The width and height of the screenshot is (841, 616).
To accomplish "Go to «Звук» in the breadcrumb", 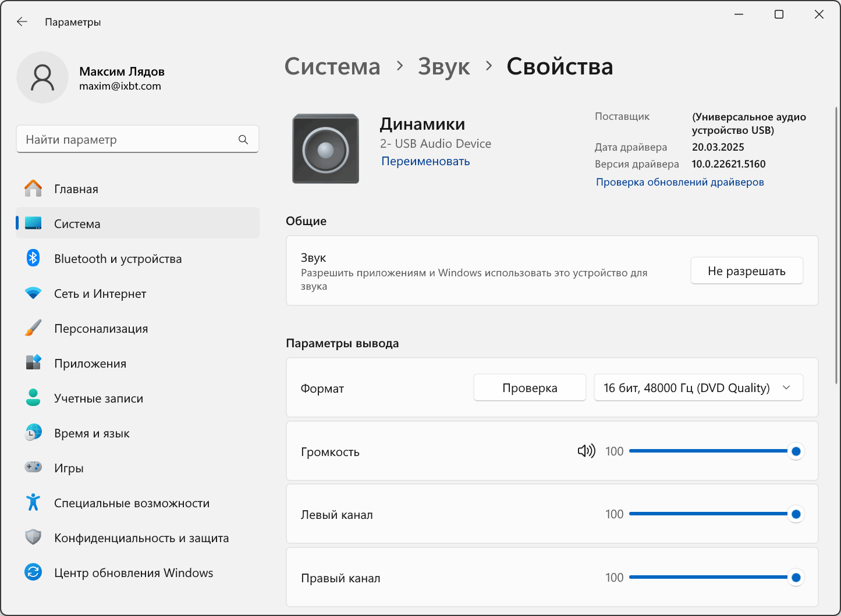I will point(443,67).
